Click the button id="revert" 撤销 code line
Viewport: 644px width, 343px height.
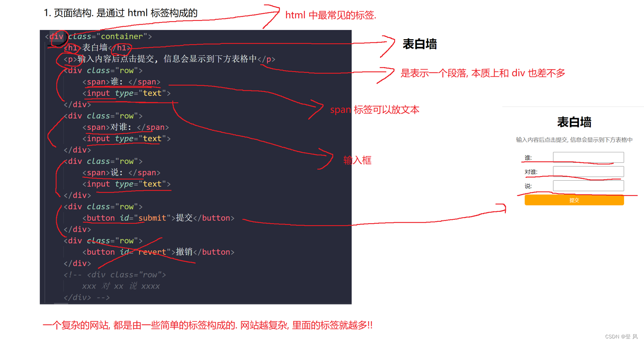(158, 252)
